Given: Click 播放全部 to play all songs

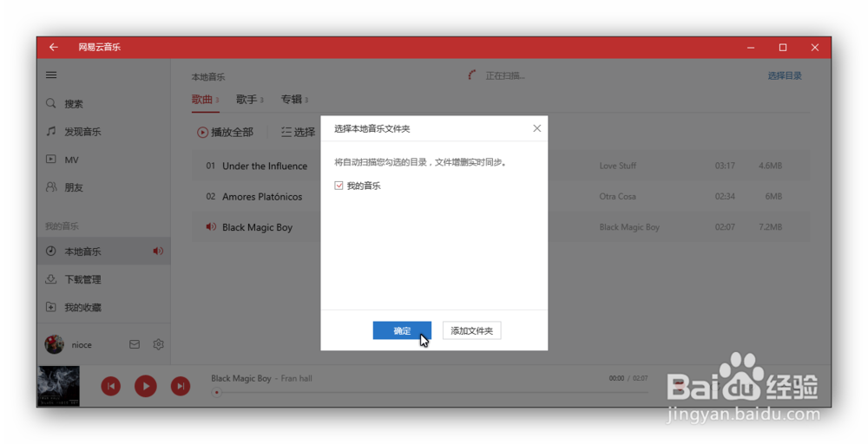Looking at the screenshot, I should pyautogui.click(x=226, y=132).
